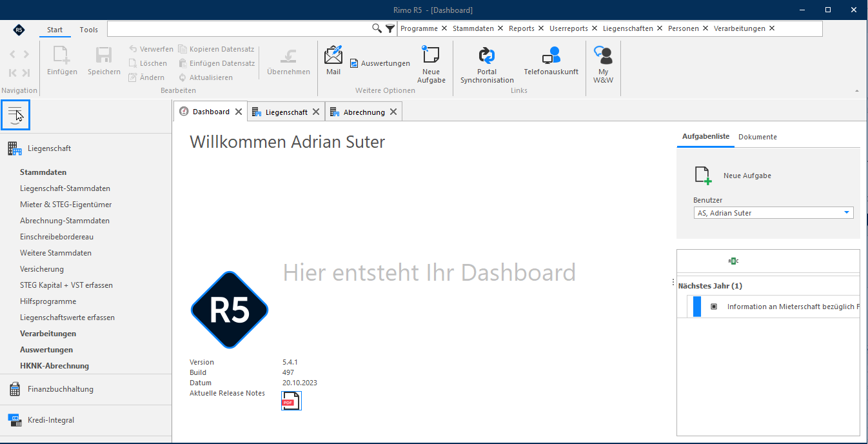Open Einschreibebordereau
The height and width of the screenshot is (444, 868).
click(x=57, y=237)
